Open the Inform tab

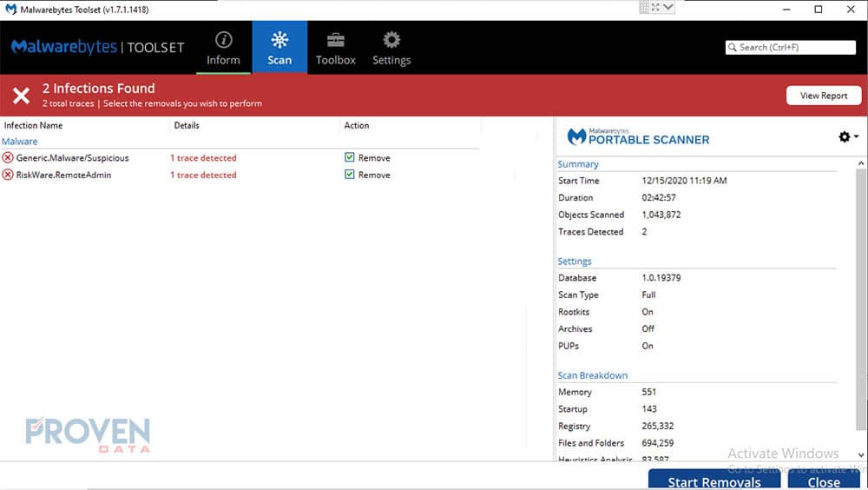click(x=224, y=48)
